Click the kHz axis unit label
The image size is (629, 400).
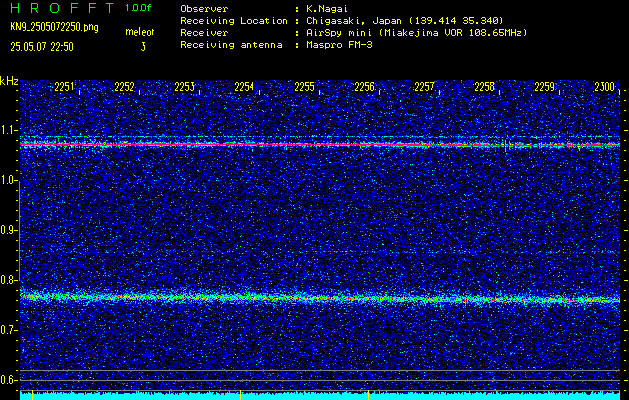pyautogui.click(x=9, y=81)
